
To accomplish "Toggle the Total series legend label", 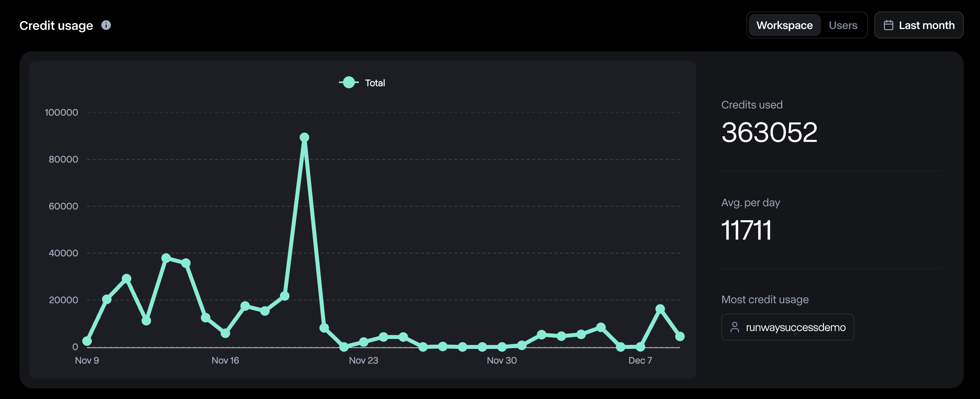I will point(375,83).
